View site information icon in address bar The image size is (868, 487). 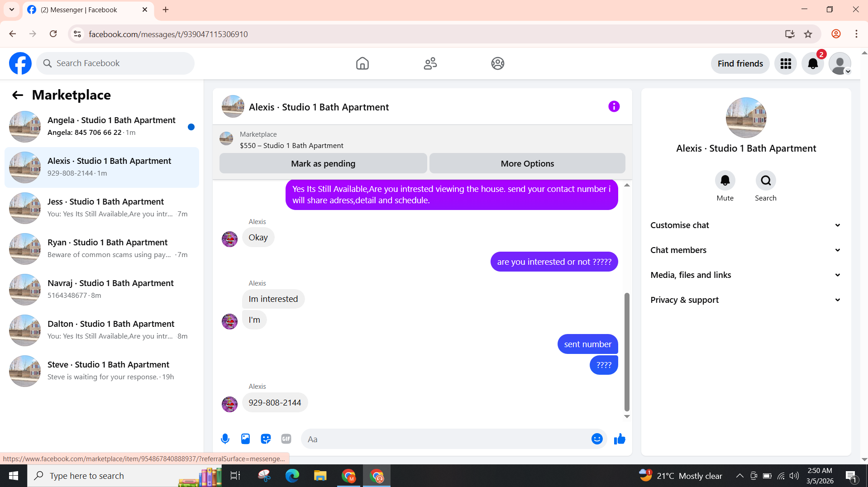click(x=77, y=34)
